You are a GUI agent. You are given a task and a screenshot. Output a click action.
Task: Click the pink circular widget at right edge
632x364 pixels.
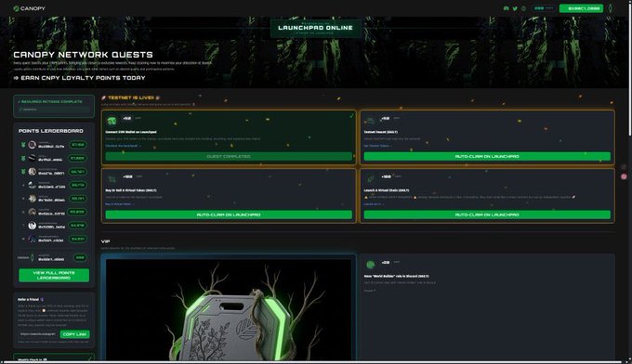coord(624,176)
